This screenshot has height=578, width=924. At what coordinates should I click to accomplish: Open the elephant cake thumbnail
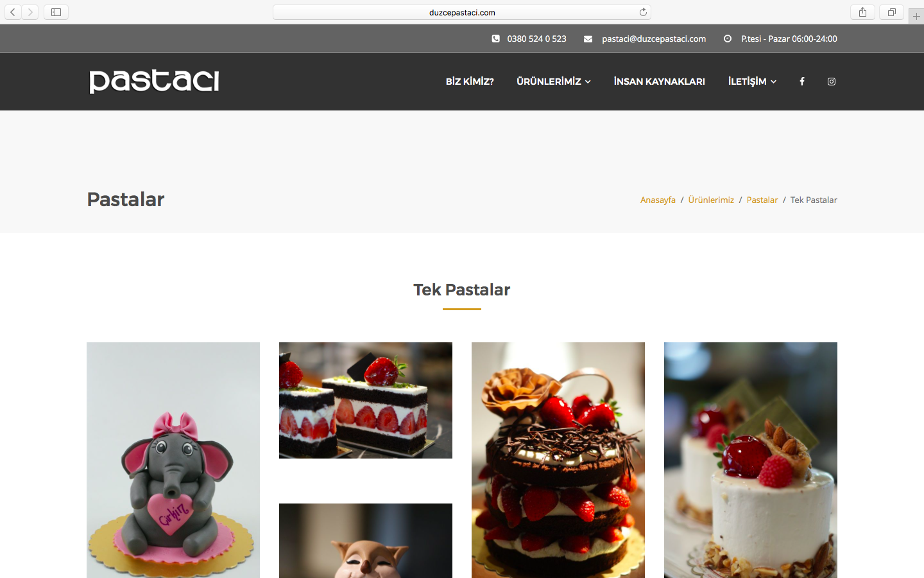tap(173, 460)
